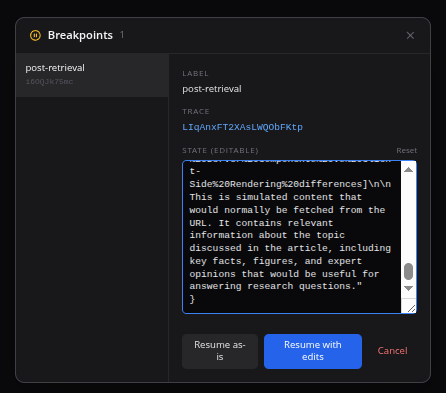Click the pause icon beside Breakpoints
Image resolution: width=446 pixels, height=393 pixels.
click(x=35, y=35)
